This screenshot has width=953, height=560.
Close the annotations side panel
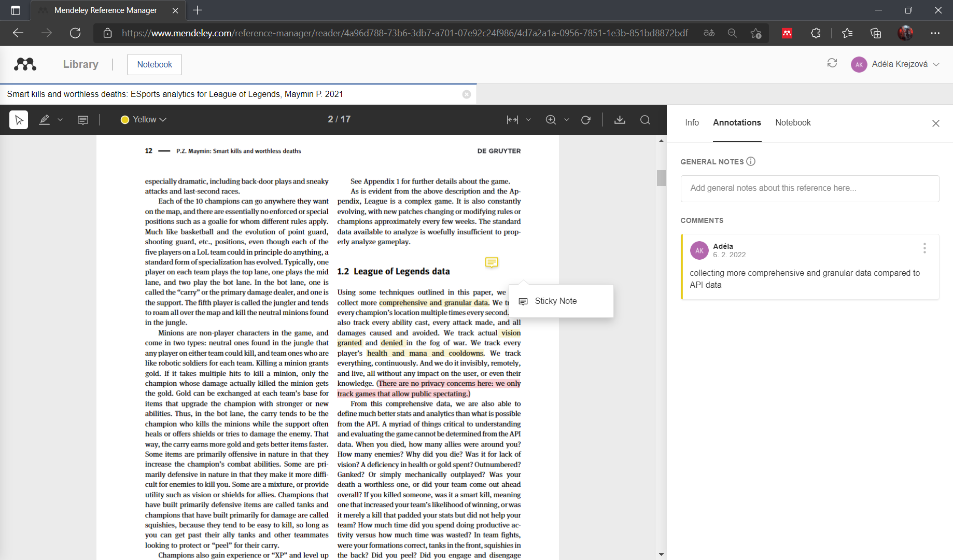click(x=935, y=123)
